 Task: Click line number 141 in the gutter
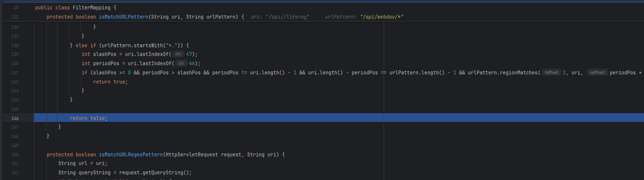pos(15,73)
